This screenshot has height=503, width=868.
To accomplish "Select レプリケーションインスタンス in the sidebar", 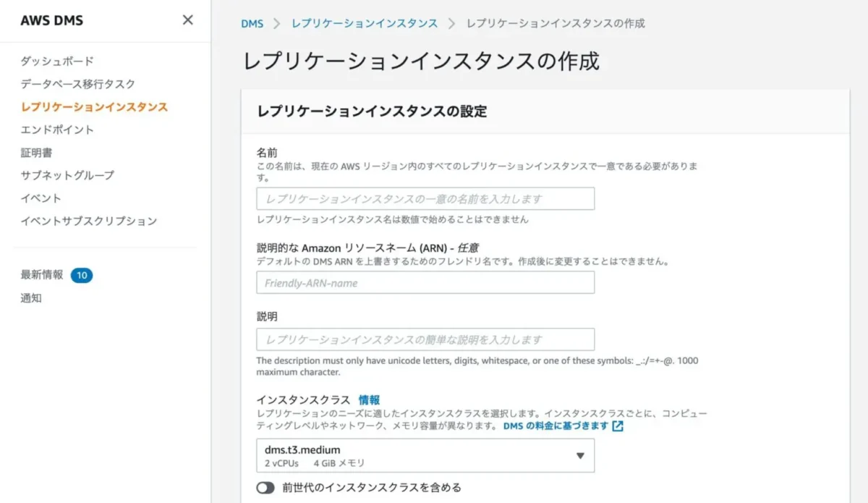I will [x=94, y=107].
